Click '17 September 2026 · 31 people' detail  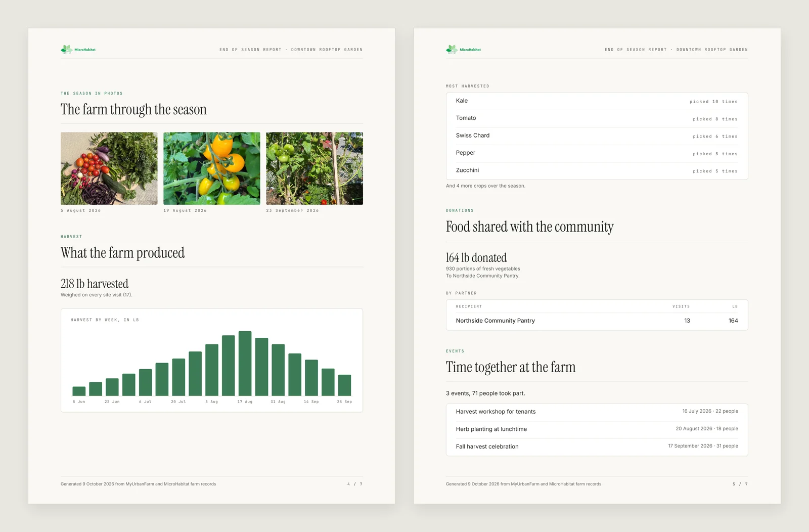coord(703,446)
